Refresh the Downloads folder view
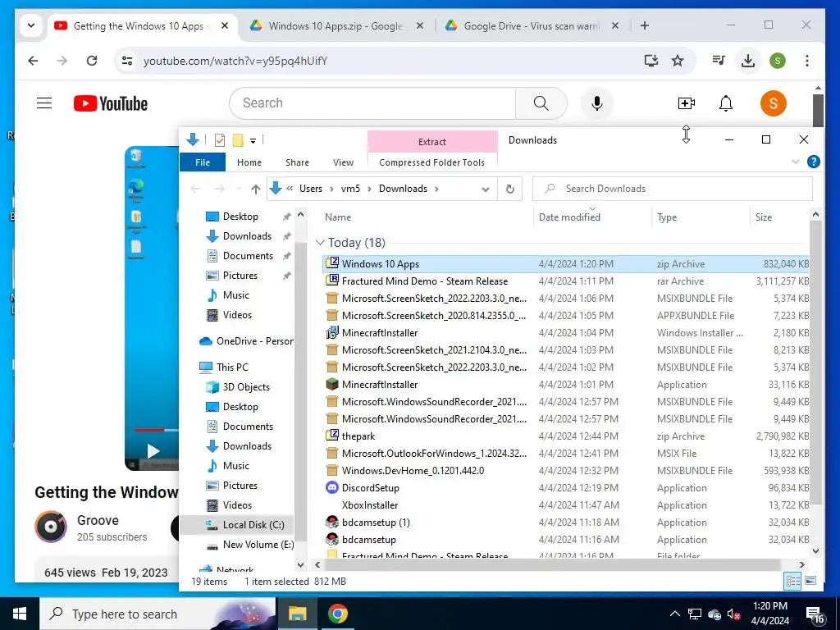 coord(510,189)
